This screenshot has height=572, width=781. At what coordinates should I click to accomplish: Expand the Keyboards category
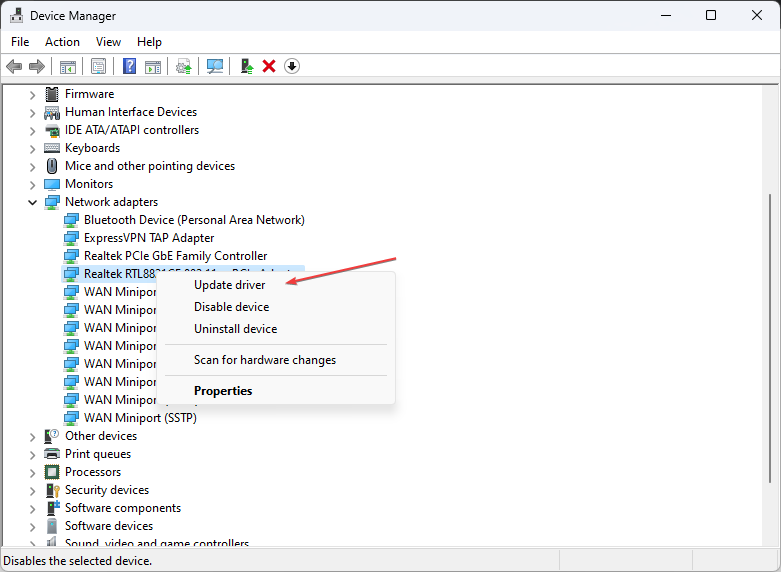click(32, 148)
